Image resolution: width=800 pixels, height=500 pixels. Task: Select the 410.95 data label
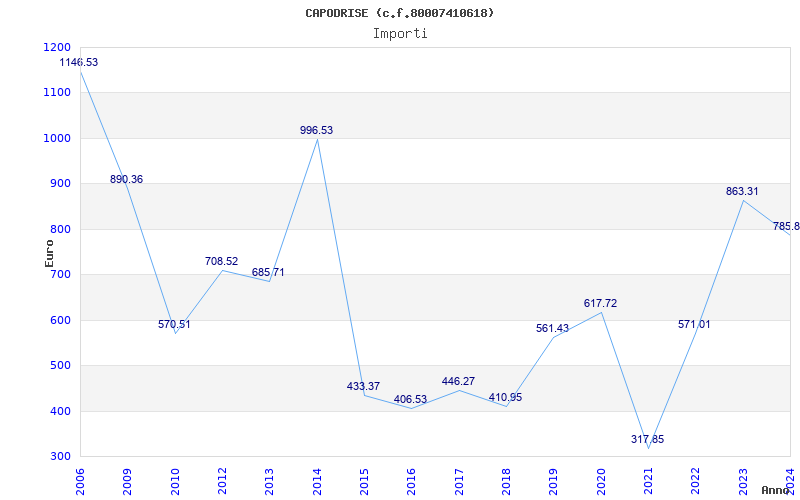(505, 397)
